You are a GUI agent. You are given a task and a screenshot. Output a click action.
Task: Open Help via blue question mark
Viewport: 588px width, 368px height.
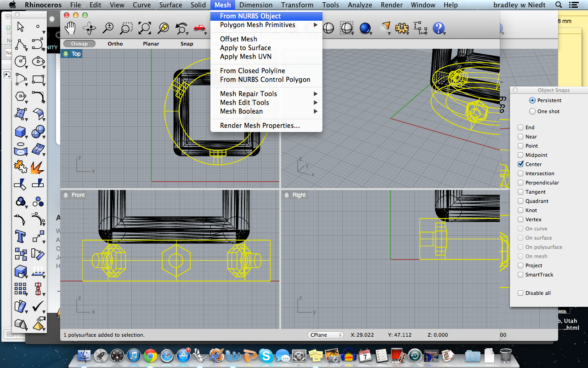coord(439,29)
